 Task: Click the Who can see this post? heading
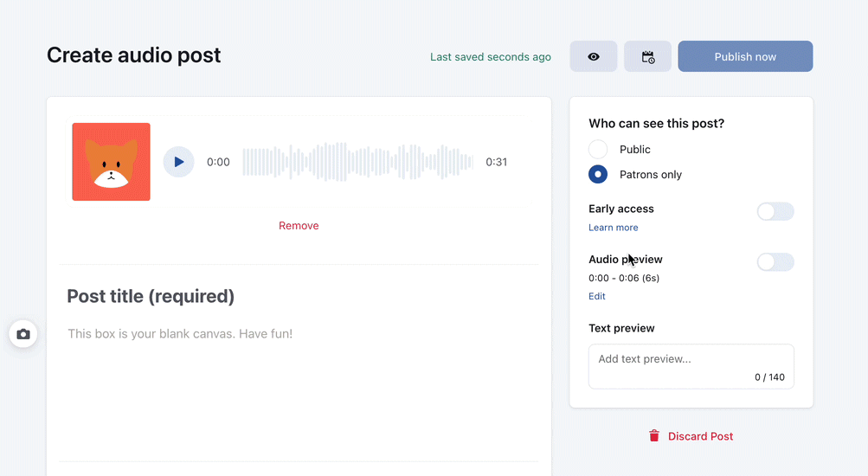click(657, 124)
